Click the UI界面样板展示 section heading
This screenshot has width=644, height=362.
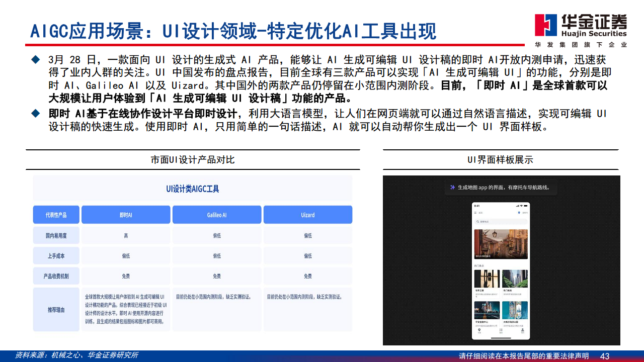[x=501, y=160]
